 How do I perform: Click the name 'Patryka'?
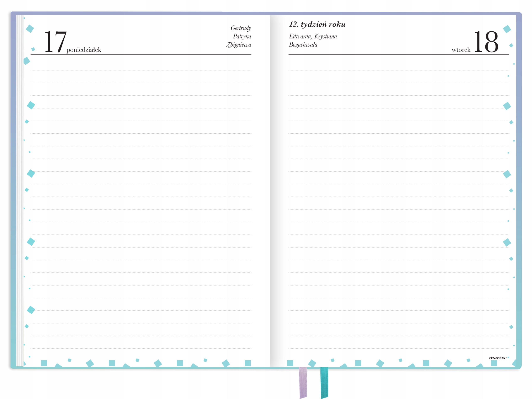(x=242, y=36)
